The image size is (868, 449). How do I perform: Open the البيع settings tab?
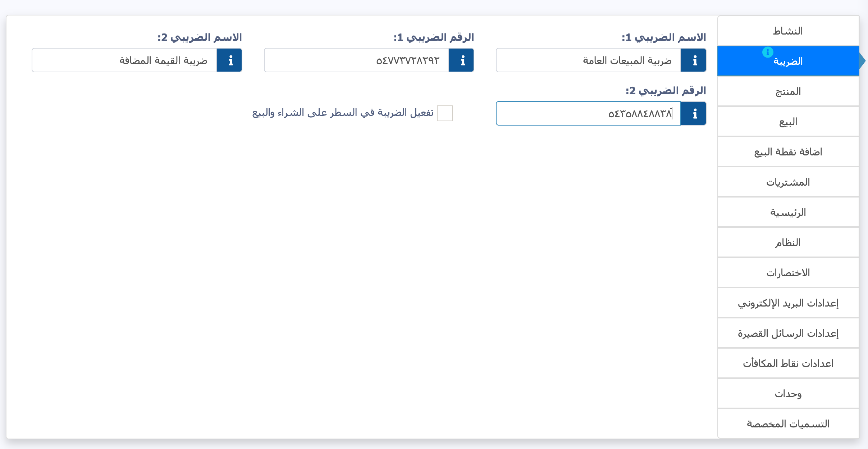[x=788, y=121]
